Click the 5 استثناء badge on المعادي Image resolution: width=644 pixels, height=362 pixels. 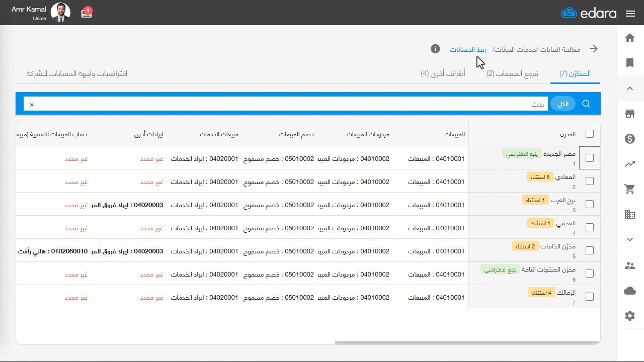coord(540,176)
